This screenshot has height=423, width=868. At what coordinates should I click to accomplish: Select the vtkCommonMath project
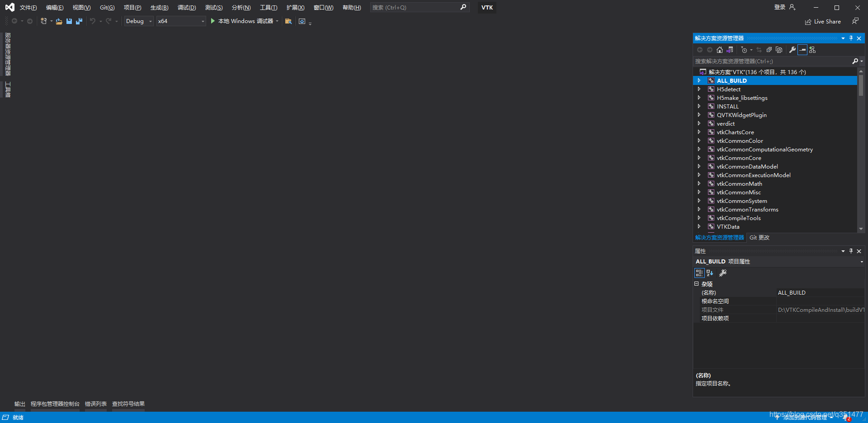pos(740,183)
